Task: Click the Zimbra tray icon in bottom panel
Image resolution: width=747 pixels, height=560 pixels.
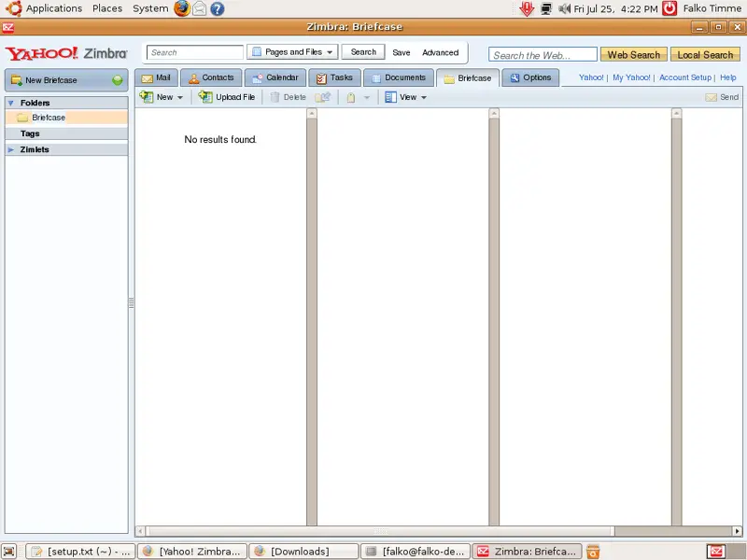Action: (x=716, y=552)
